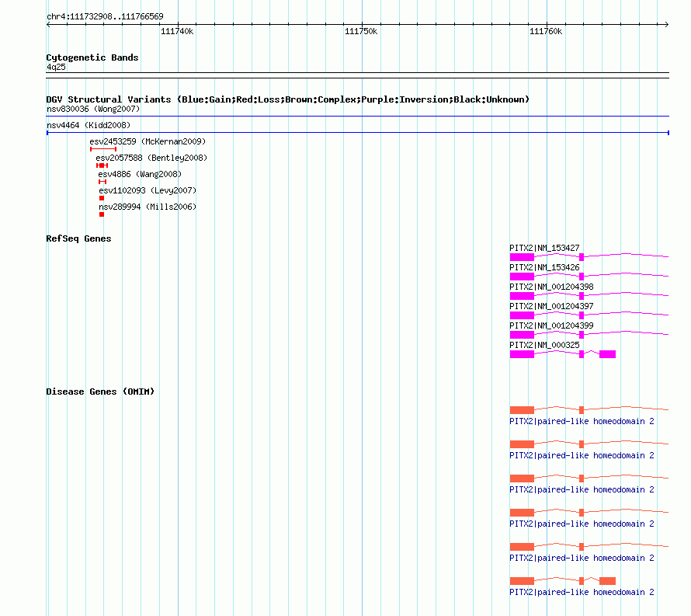Open the fifth PITX2|paired-like homeodomain 2 OMIM link

pyautogui.click(x=582, y=558)
